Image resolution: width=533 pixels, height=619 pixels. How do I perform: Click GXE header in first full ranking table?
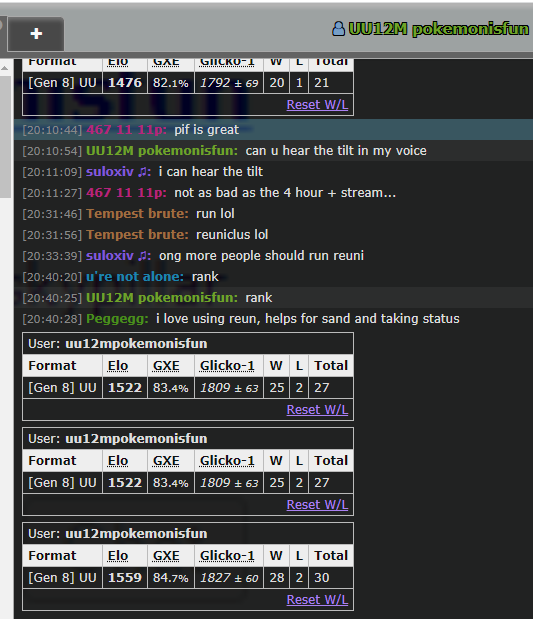coord(166,366)
